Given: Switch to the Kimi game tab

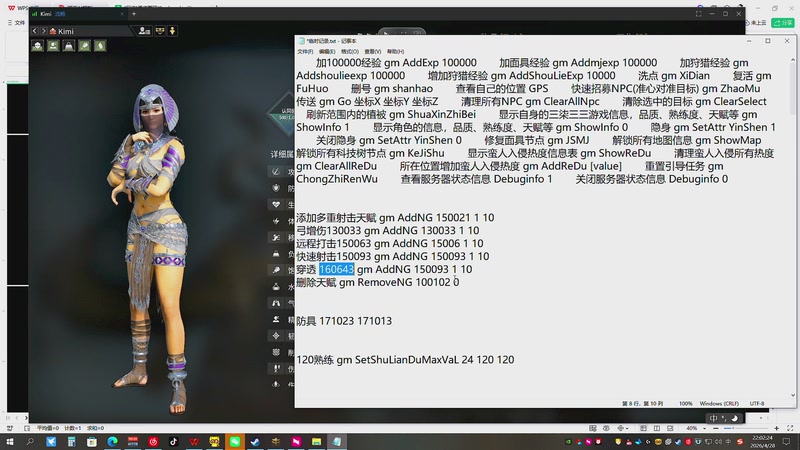Looking at the screenshot, I should (x=77, y=14).
